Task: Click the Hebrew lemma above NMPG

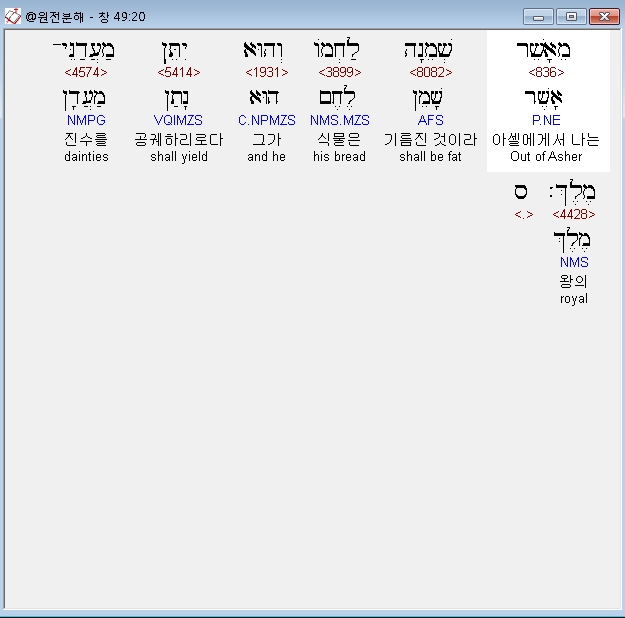Action: click(84, 99)
